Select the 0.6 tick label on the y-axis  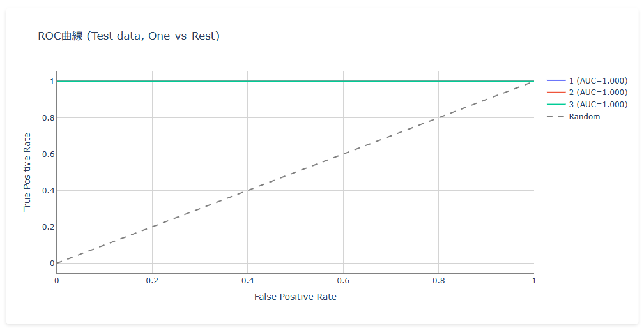[46, 154]
